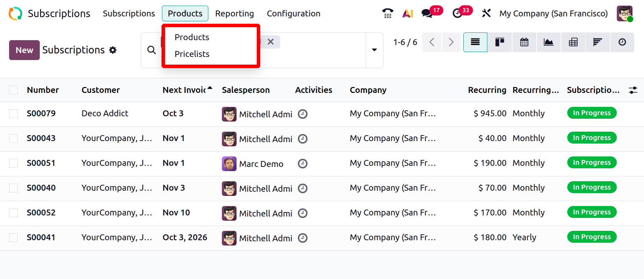Open the VoIP phone icon
644x279 pixels.
(388, 13)
